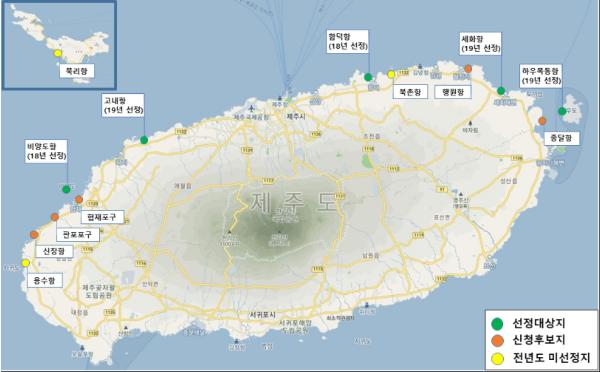
Task: Click the yellow dot in the inset map
Action: 57,53
